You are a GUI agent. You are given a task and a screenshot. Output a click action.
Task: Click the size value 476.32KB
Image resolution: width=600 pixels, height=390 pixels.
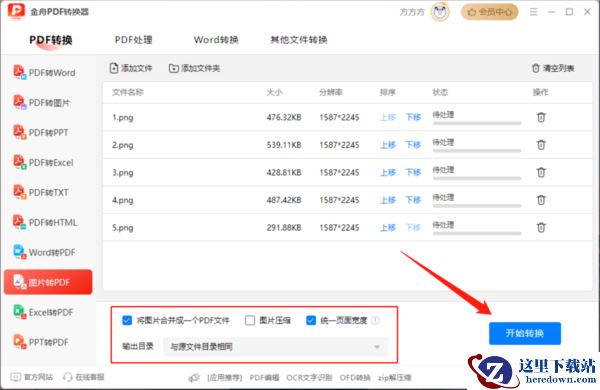[x=284, y=117]
